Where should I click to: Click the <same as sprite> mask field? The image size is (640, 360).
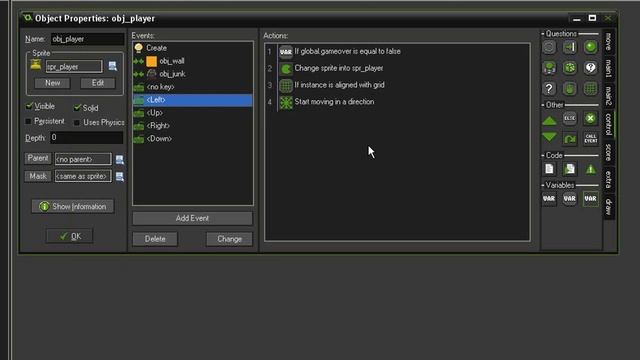[83, 176]
